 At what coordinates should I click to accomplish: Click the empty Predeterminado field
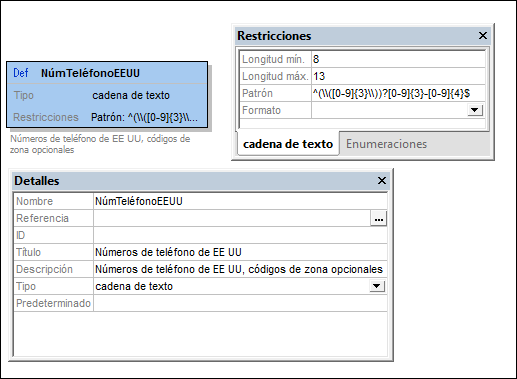point(240,303)
